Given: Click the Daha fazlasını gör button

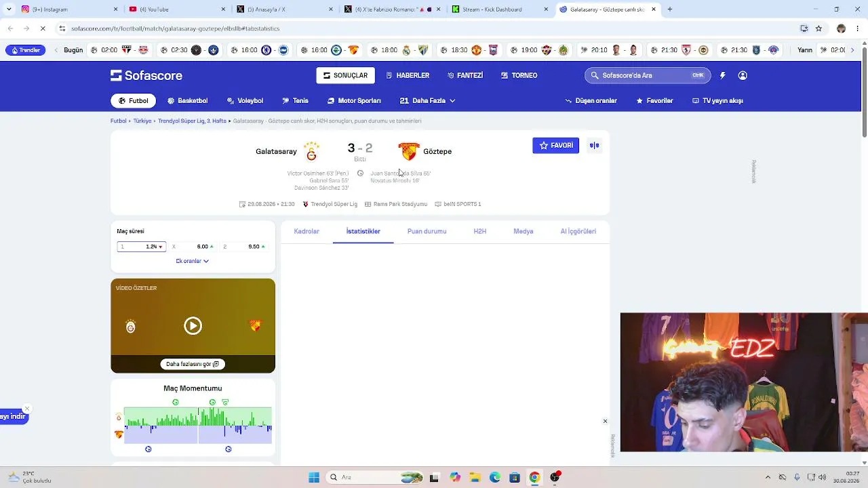Looking at the screenshot, I should 193,364.
